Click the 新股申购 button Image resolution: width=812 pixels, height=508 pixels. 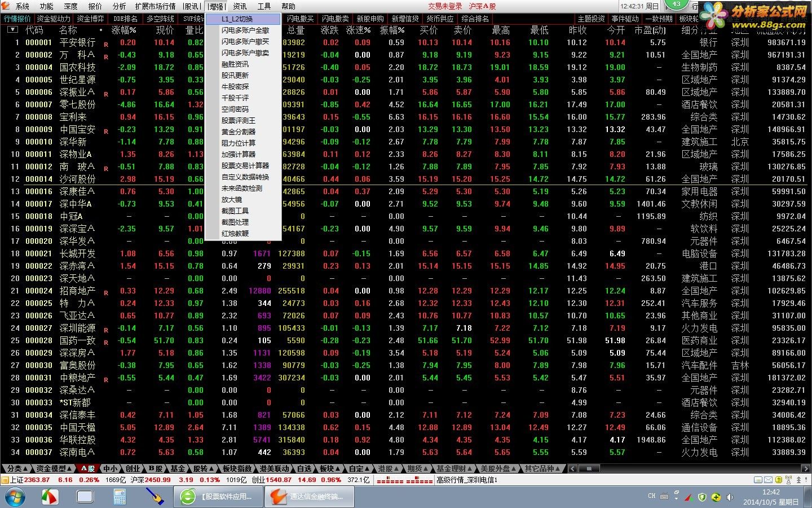coord(370,19)
